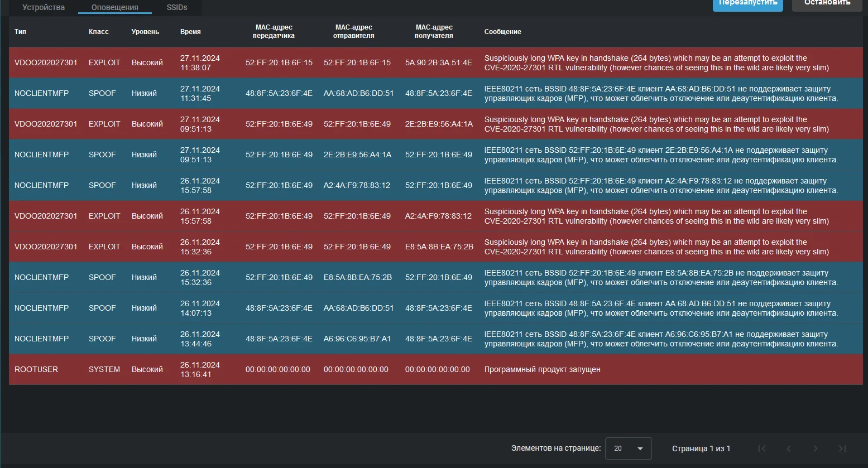Image resolution: width=868 pixels, height=468 pixels.
Task: Select the timestamp 26.11.2024 14:07:13
Action: tap(200, 308)
